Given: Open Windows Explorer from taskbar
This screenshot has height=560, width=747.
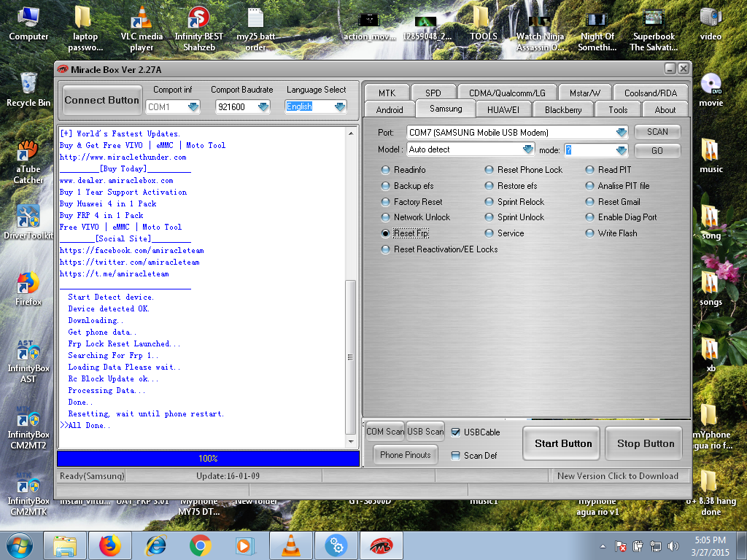Looking at the screenshot, I should (65, 545).
